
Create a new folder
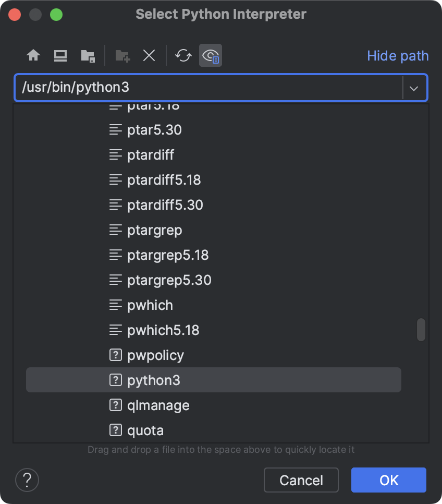click(x=122, y=55)
